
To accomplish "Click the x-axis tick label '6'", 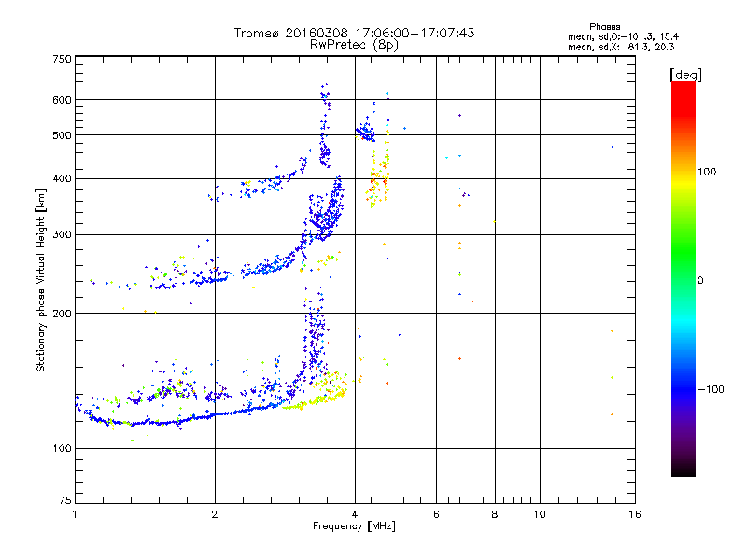I will (x=436, y=514).
